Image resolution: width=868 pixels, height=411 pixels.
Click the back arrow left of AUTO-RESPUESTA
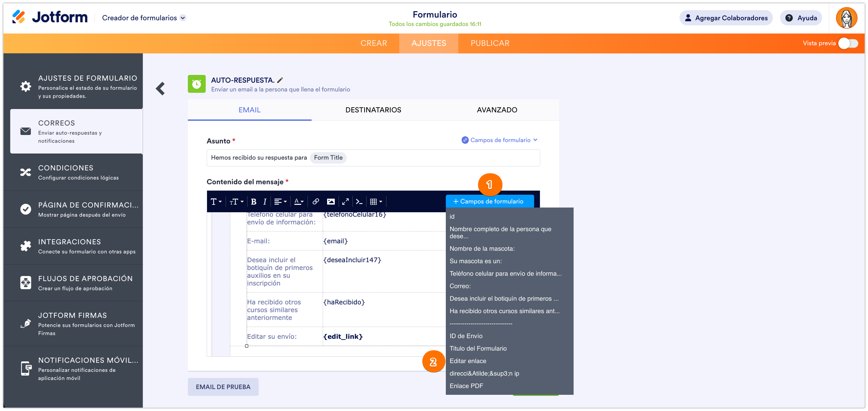point(160,89)
